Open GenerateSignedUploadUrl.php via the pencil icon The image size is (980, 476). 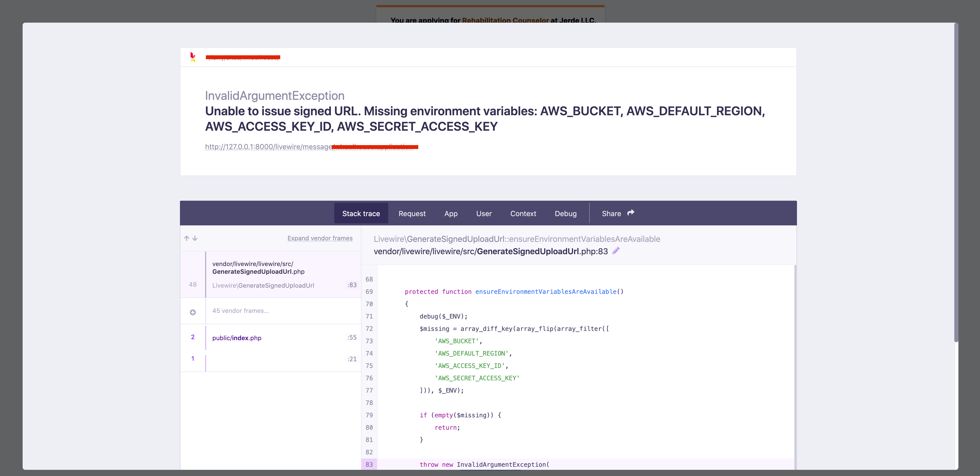coord(616,251)
